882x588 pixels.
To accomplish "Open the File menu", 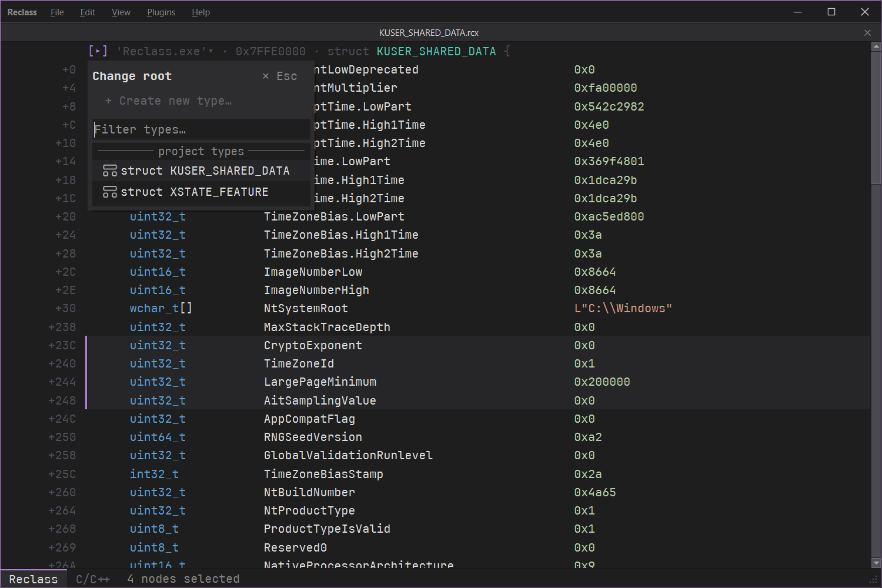I will [57, 12].
